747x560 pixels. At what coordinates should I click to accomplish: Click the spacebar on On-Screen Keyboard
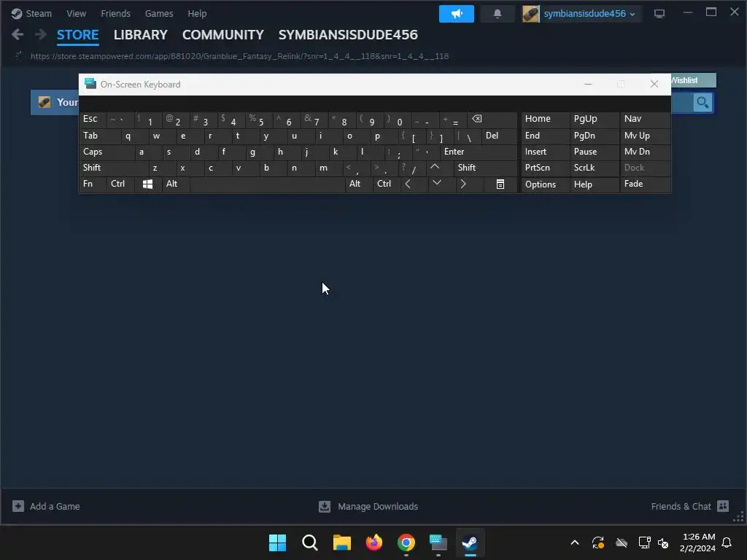(x=267, y=184)
